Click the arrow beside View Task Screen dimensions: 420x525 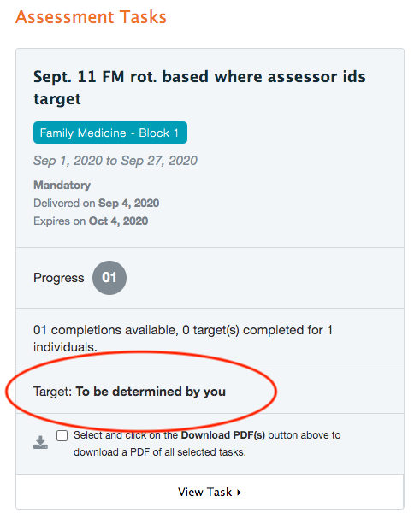click(239, 493)
